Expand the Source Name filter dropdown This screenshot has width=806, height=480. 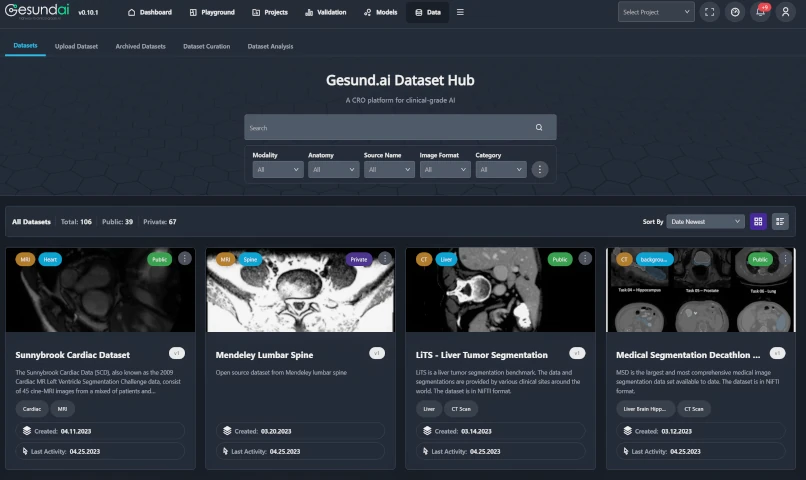point(389,170)
